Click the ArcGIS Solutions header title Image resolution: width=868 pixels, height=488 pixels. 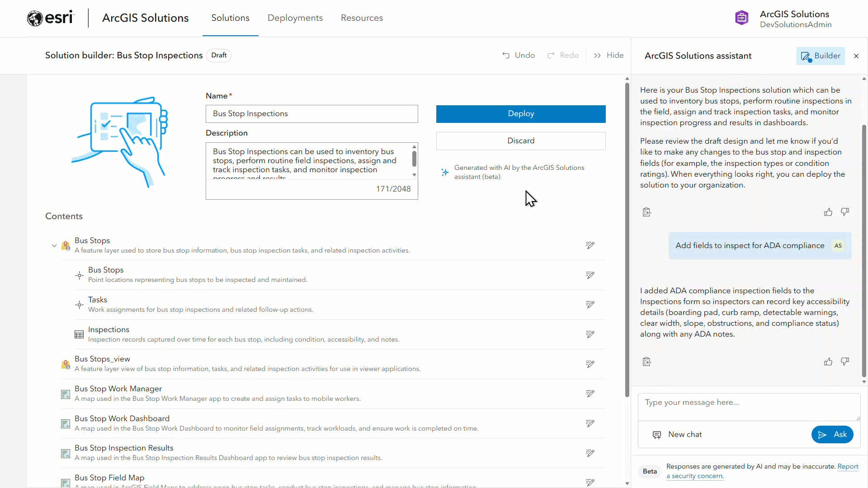pos(146,18)
